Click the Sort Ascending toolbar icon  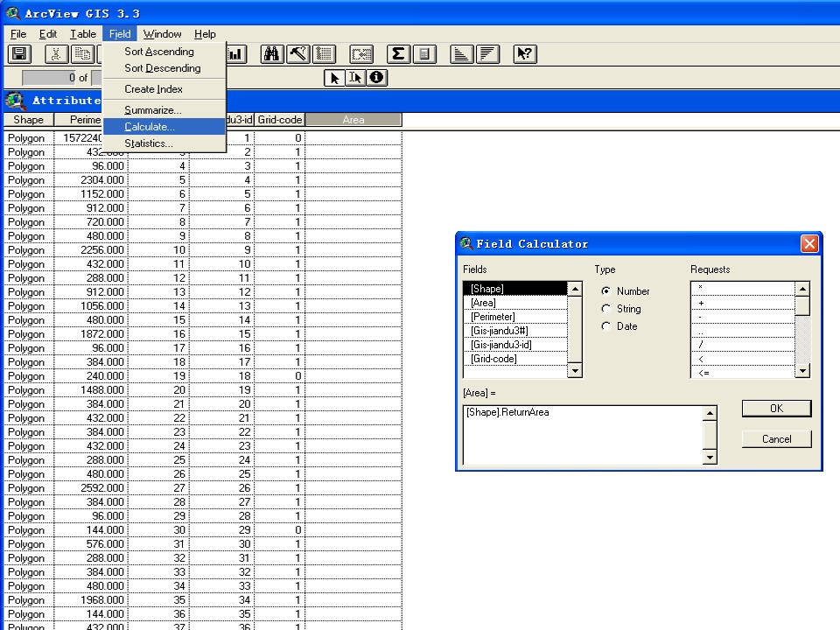[x=461, y=54]
